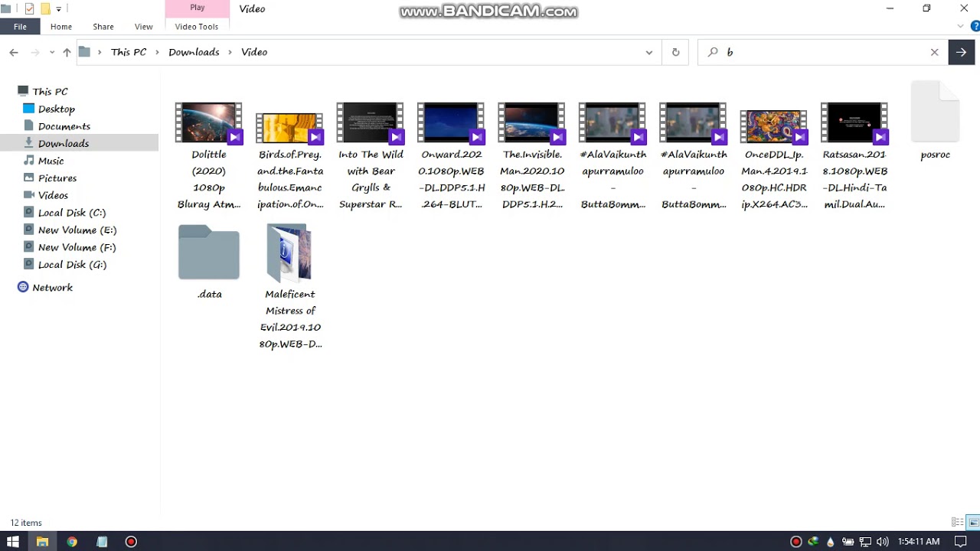Click the This PC breadcrumb in address bar

(x=129, y=52)
